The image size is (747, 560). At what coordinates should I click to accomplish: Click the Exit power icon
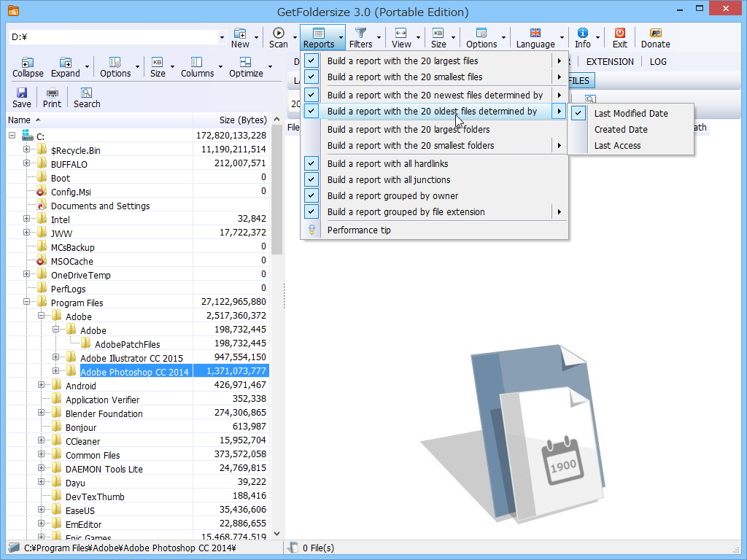coord(619,33)
